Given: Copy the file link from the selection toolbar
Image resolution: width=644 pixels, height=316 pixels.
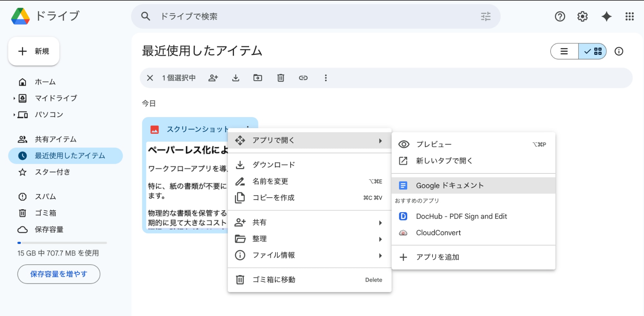Looking at the screenshot, I should [303, 78].
